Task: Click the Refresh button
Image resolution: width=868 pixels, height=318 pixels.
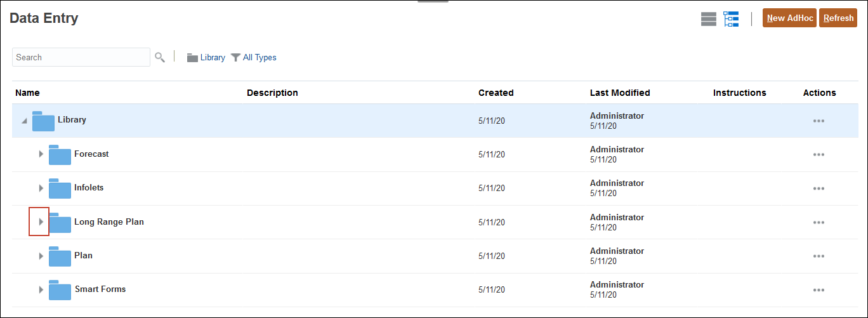Action: (838, 18)
